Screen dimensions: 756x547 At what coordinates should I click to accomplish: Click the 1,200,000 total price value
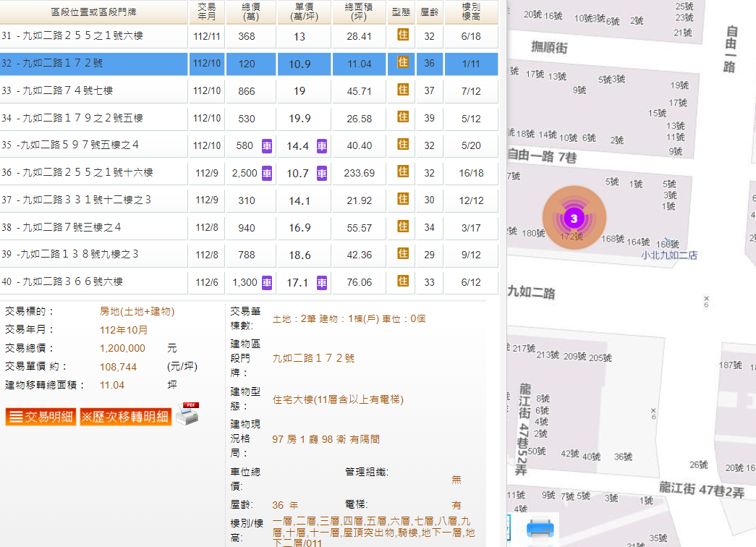coord(122,348)
